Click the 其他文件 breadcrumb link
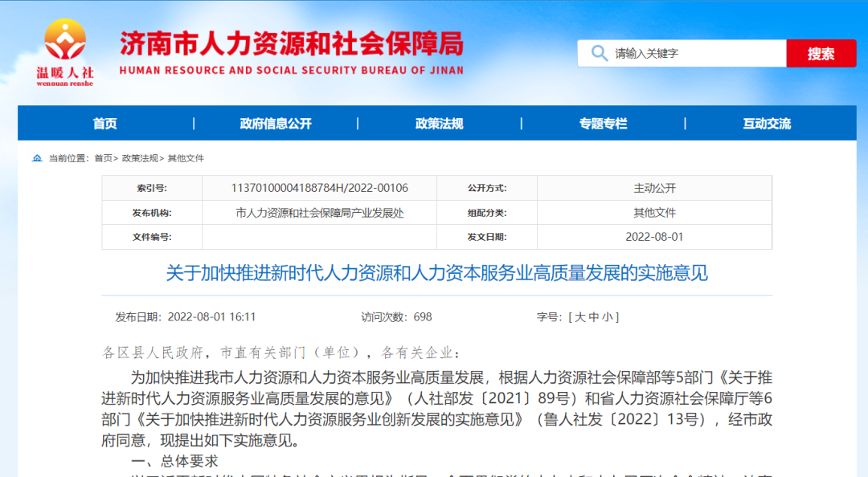Viewport: 868px width, 477px height. tap(186, 158)
